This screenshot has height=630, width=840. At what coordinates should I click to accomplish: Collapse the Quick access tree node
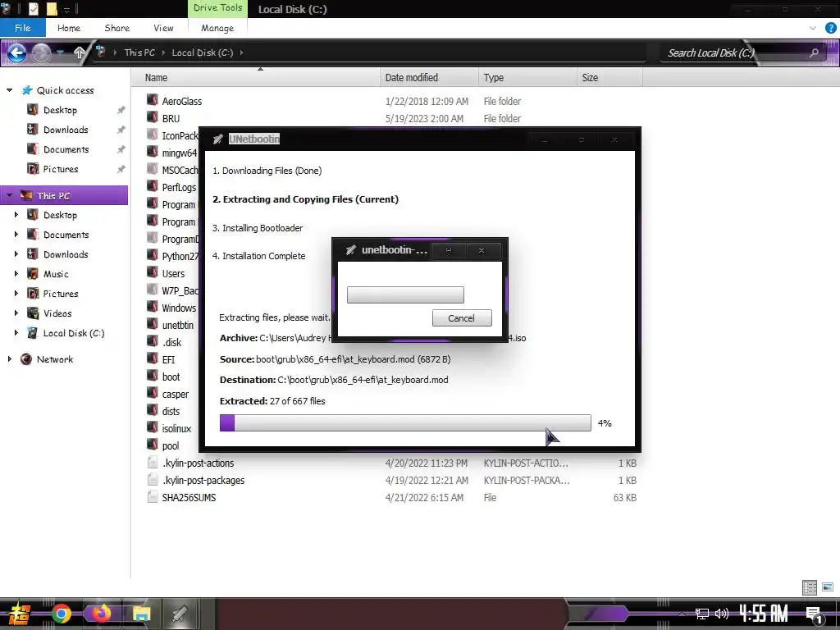pyautogui.click(x=9, y=90)
